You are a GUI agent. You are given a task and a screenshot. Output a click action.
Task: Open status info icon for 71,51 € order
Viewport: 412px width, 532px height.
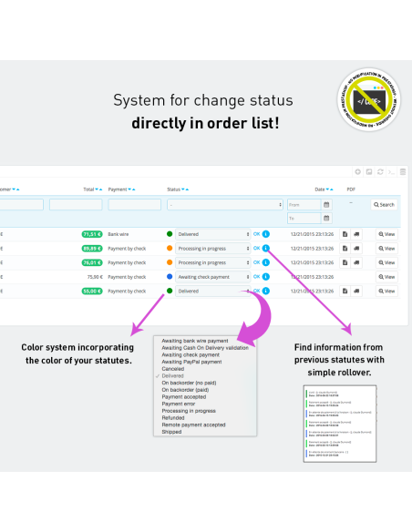(x=266, y=234)
